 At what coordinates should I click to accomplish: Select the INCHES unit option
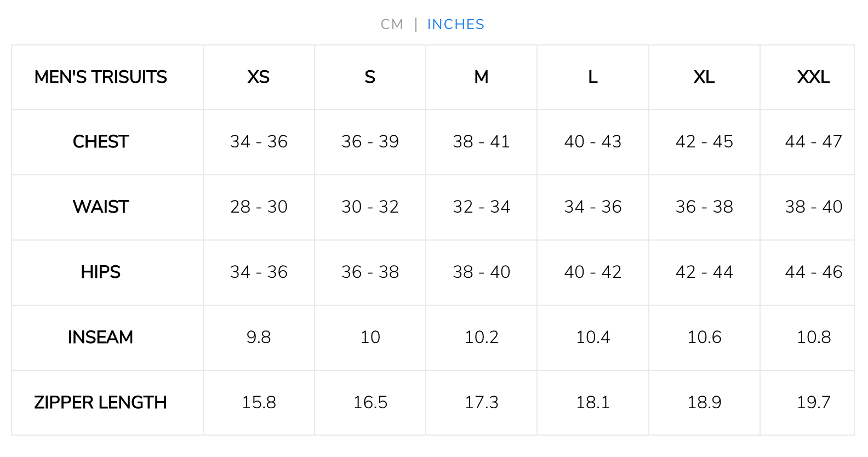455,25
